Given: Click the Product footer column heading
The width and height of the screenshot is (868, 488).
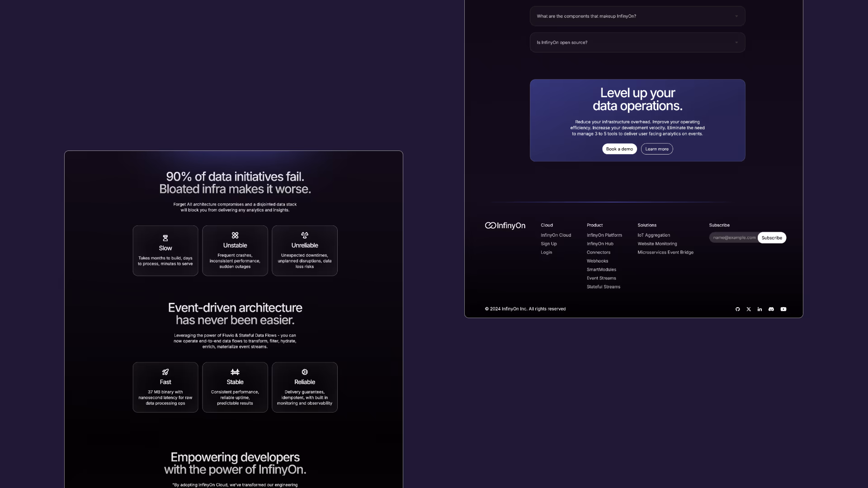Looking at the screenshot, I should 594,225.
